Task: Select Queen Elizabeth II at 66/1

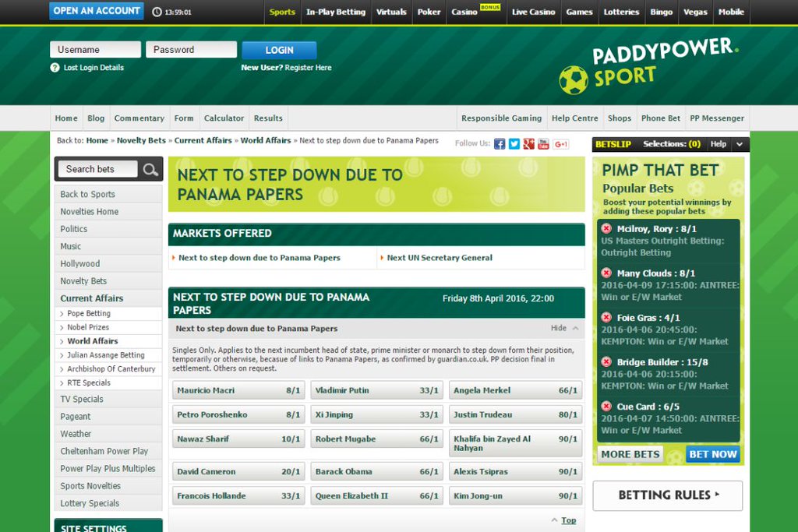Action: (x=376, y=496)
